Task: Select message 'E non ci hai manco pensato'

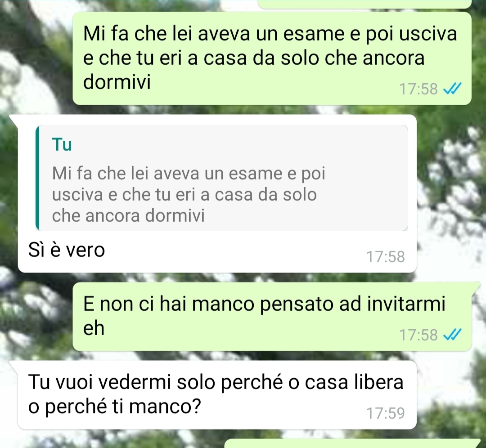Action: tap(272, 316)
